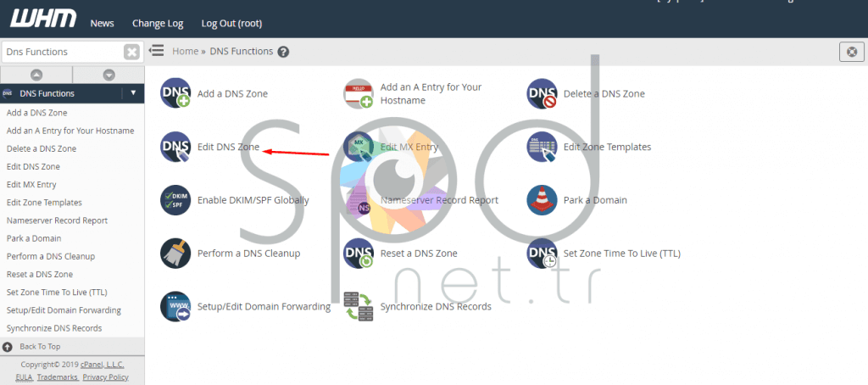The height and width of the screenshot is (385, 868).
Task: Click the sidebar scroll down arrow button
Action: (109, 75)
